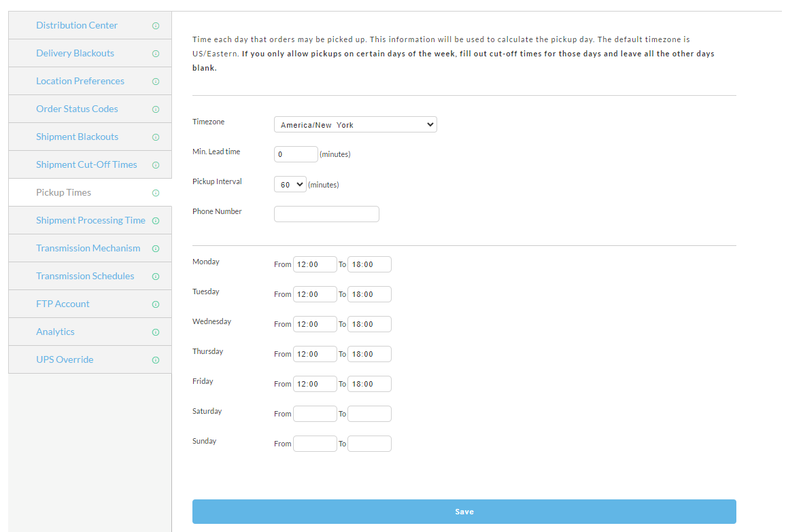Focus the Min. Lead time field

296,154
